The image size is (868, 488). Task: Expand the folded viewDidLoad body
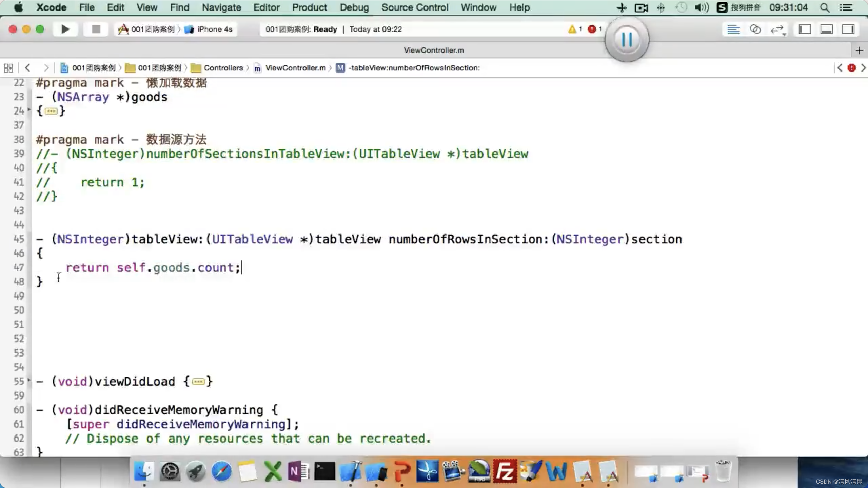[x=198, y=382]
